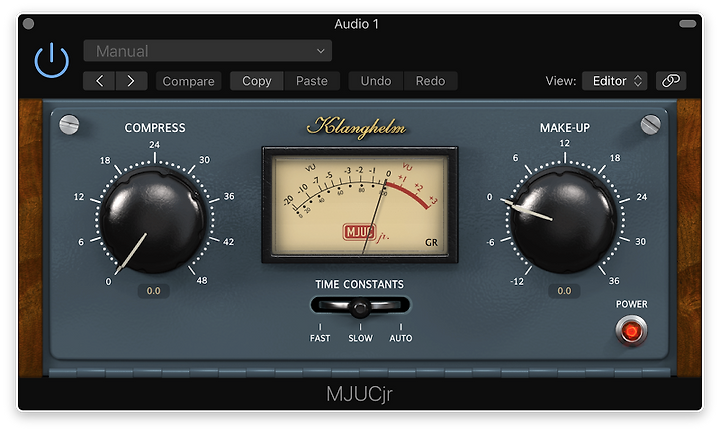The height and width of the screenshot is (432, 720).
Task: Click the Compare button
Action: 188,81
